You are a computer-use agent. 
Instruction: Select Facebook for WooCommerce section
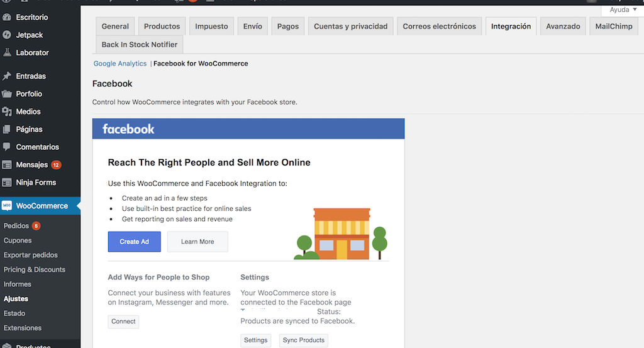point(201,64)
